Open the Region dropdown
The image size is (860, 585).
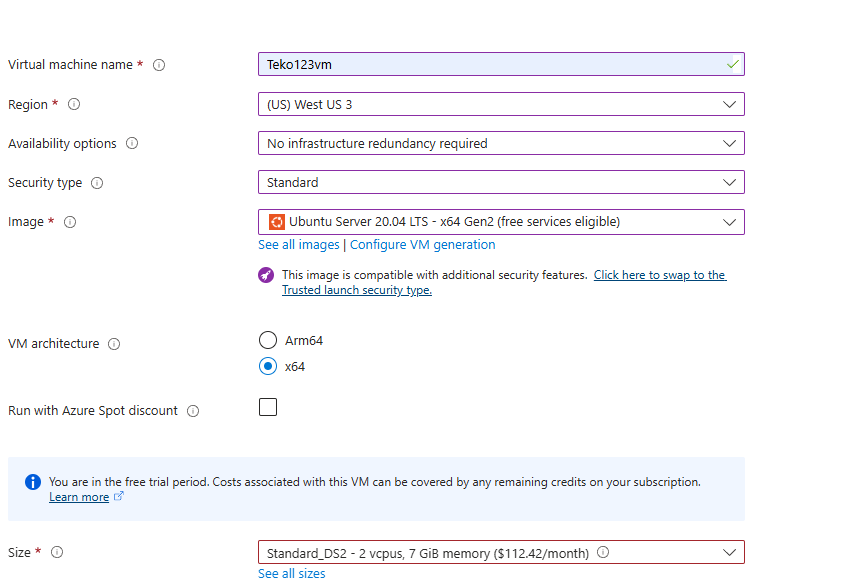pos(500,104)
